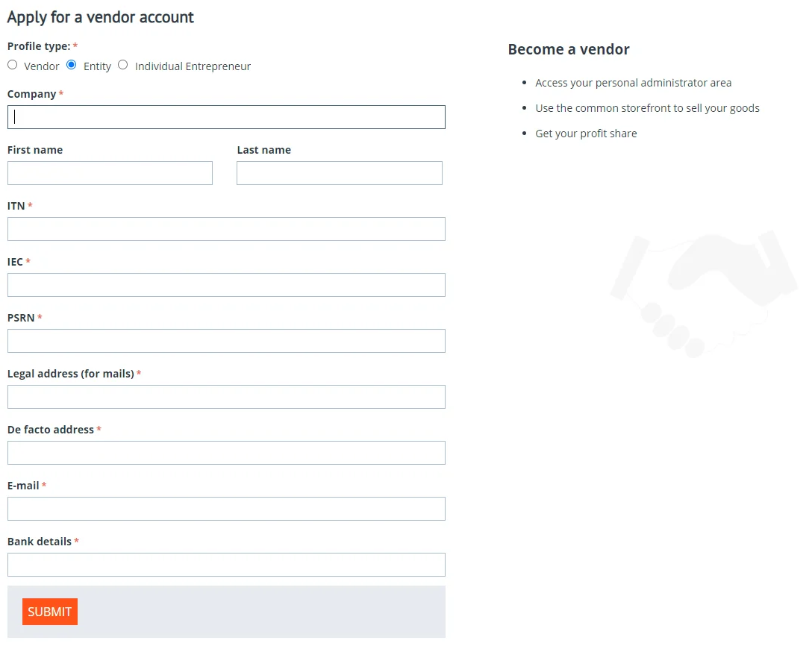Click the Company input field
The image size is (812, 649).
click(226, 117)
